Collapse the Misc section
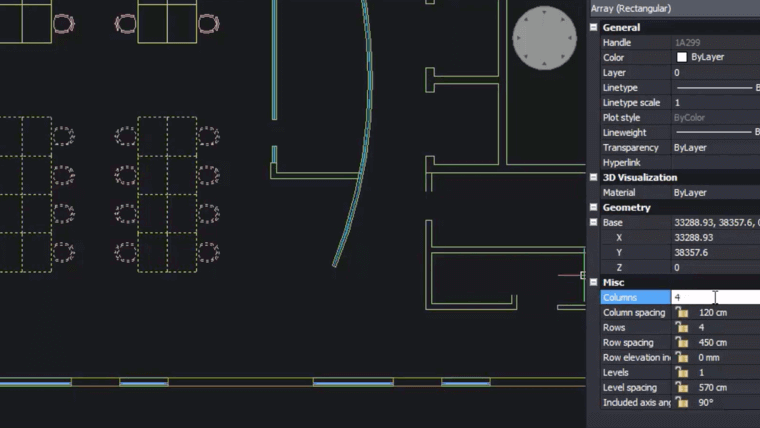The height and width of the screenshot is (428, 760). (x=594, y=283)
